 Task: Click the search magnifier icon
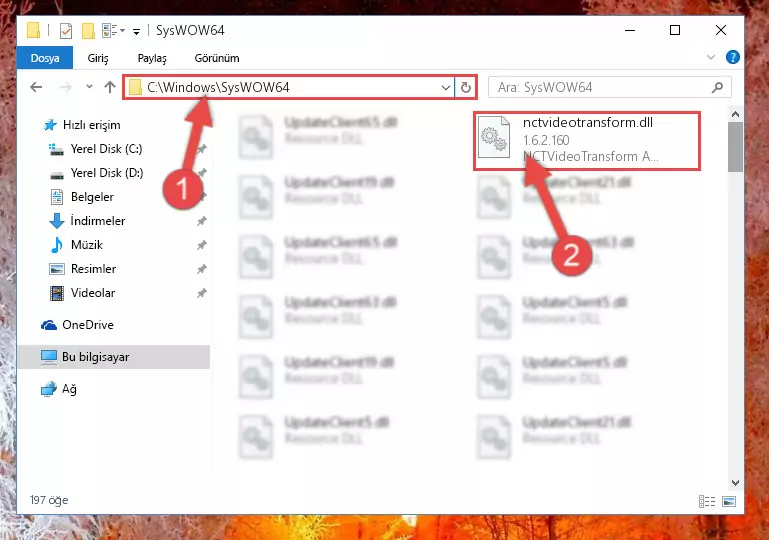[x=717, y=87]
